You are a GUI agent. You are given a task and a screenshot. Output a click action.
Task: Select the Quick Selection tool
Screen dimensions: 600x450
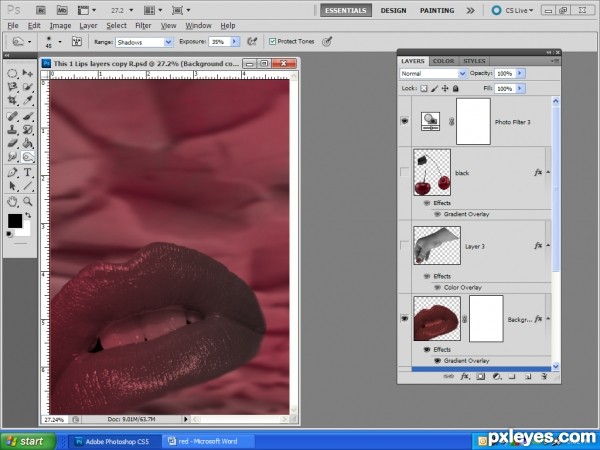click(28, 87)
